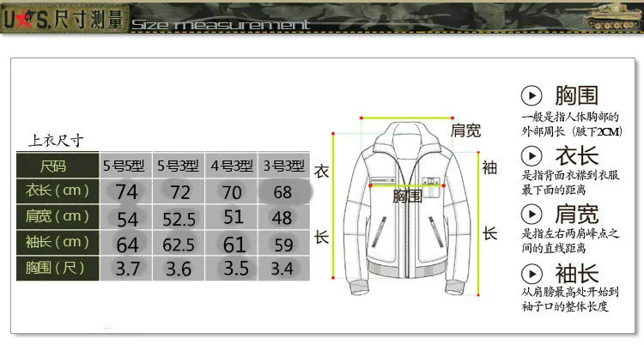Click the shoulder width value 48
Image resolution: width=644 pixels, height=345 pixels.
coord(282,218)
